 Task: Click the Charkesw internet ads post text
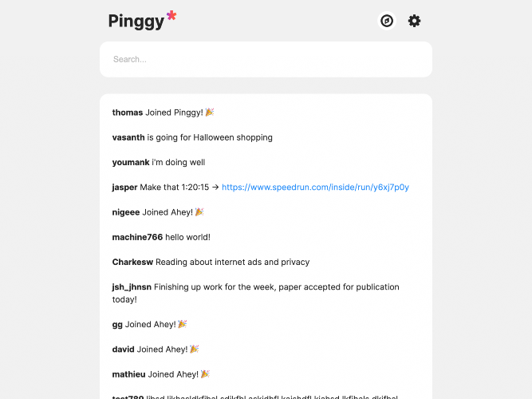tap(232, 263)
